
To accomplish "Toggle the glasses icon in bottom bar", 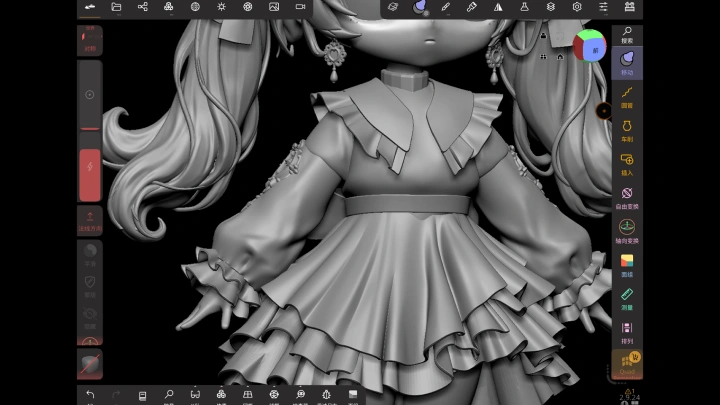I will (195, 395).
